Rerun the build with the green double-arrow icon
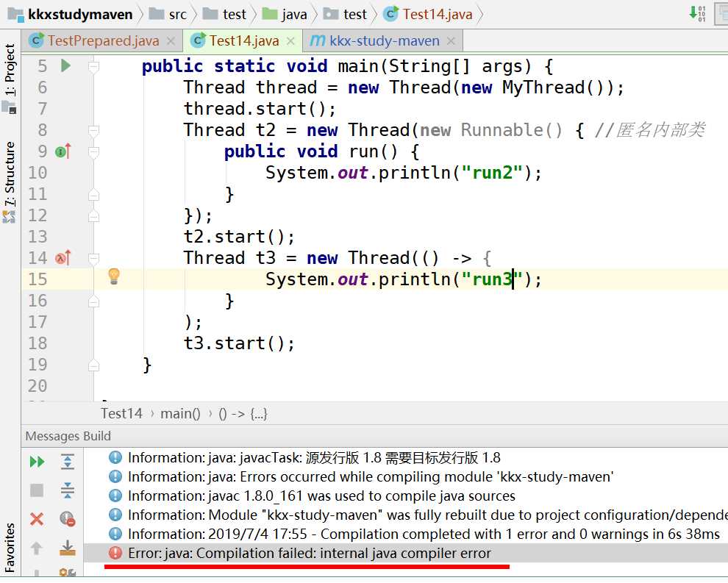Screen dimensions: 728x583 coord(37,462)
